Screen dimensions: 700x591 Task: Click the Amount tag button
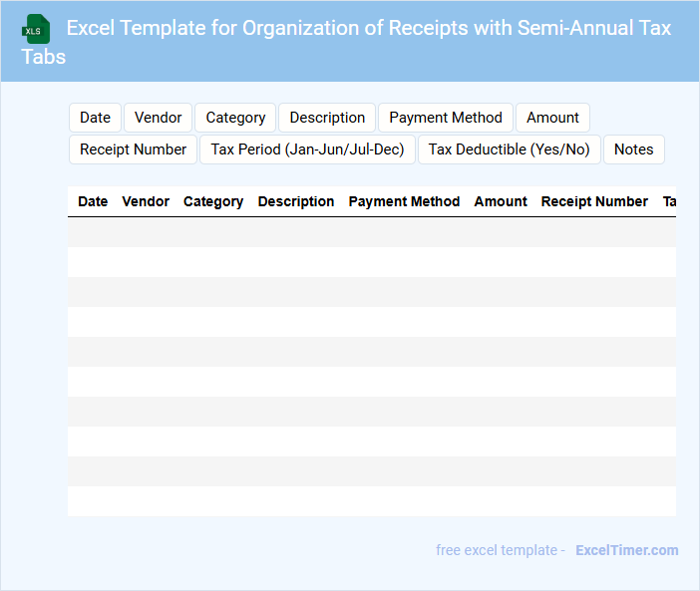(x=552, y=118)
